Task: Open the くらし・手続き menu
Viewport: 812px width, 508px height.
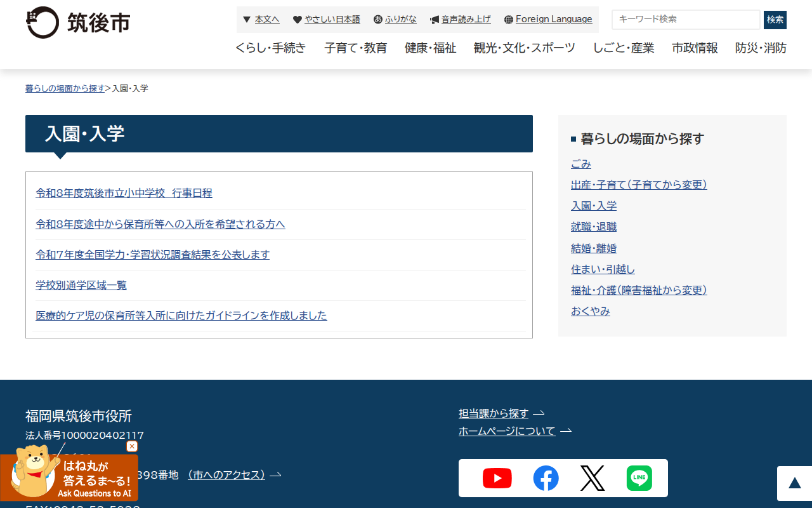Action: [270, 48]
